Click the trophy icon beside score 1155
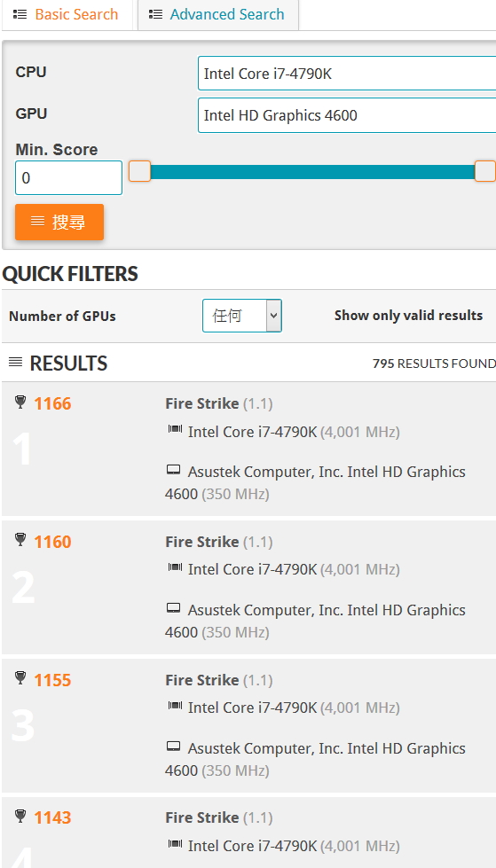Viewport: 496px width, 868px height. [20, 678]
